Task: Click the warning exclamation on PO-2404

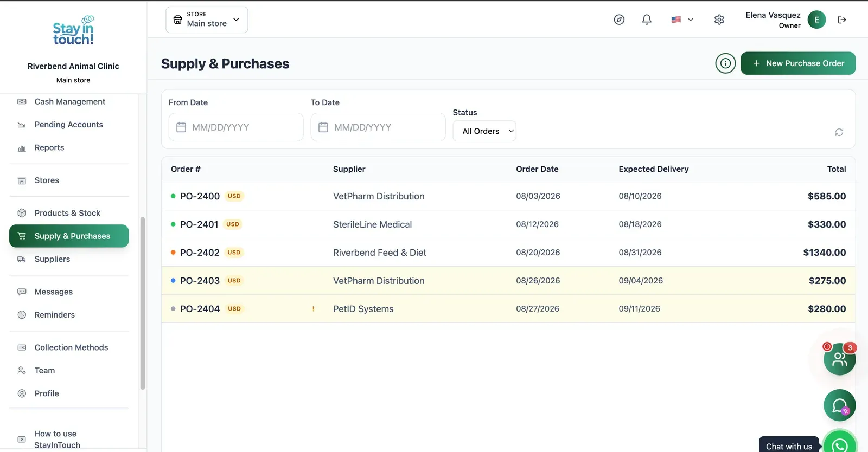Action: coord(313,309)
